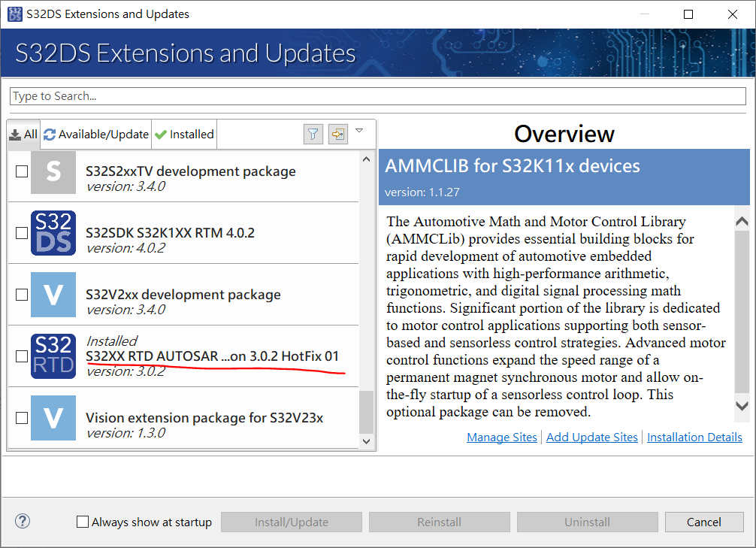The height and width of the screenshot is (548, 756).
Task: Click the Overview description scrollbar thumb
Action: click(742, 312)
